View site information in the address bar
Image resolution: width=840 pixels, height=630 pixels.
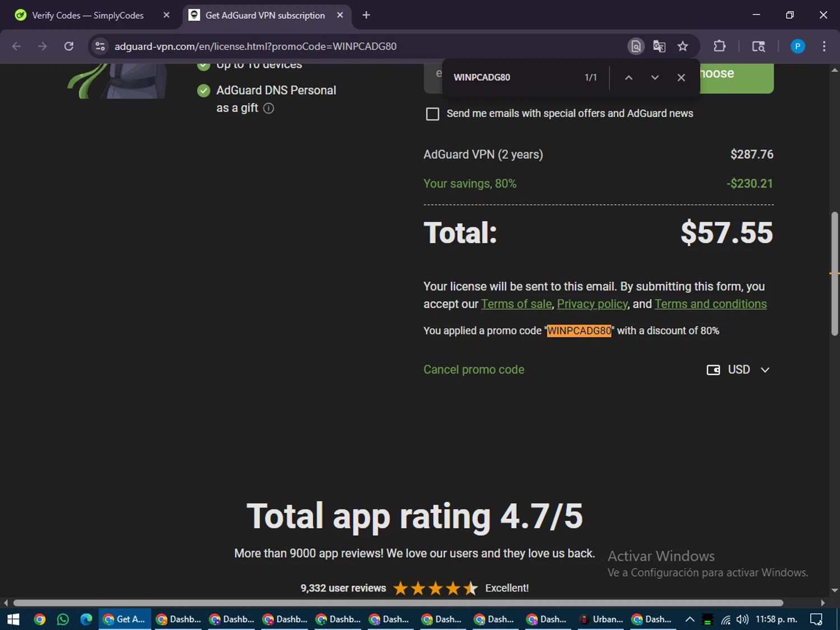tap(100, 46)
